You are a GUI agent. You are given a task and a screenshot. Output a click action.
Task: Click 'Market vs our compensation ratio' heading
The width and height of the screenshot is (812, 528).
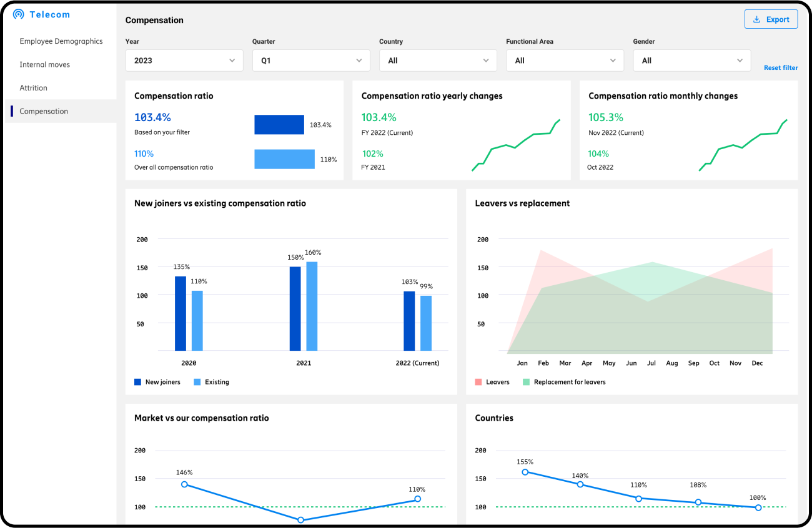point(202,418)
